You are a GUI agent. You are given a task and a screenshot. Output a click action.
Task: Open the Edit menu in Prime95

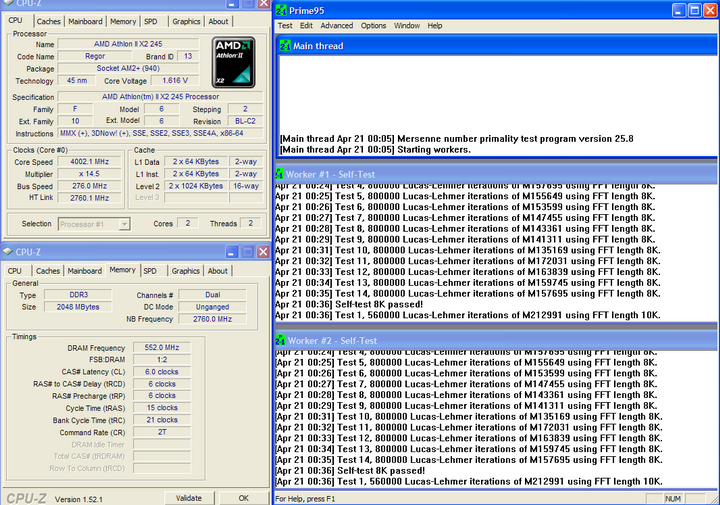(306, 26)
